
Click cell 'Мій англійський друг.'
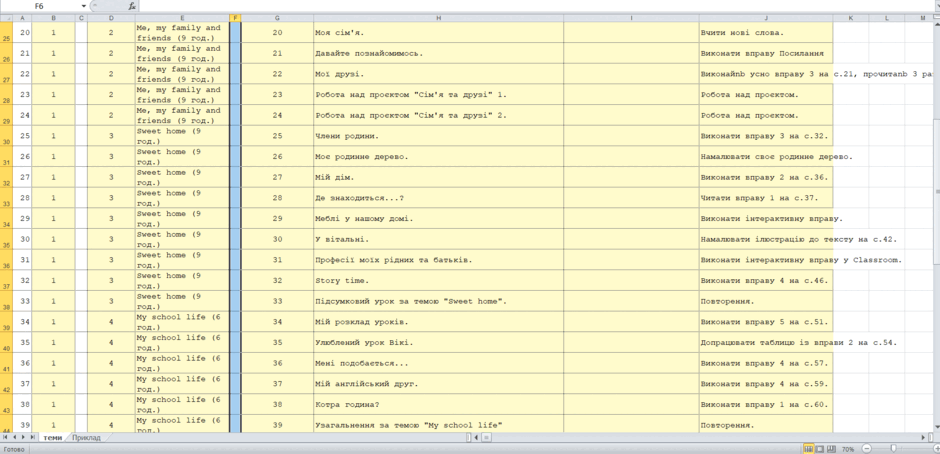pos(438,384)
